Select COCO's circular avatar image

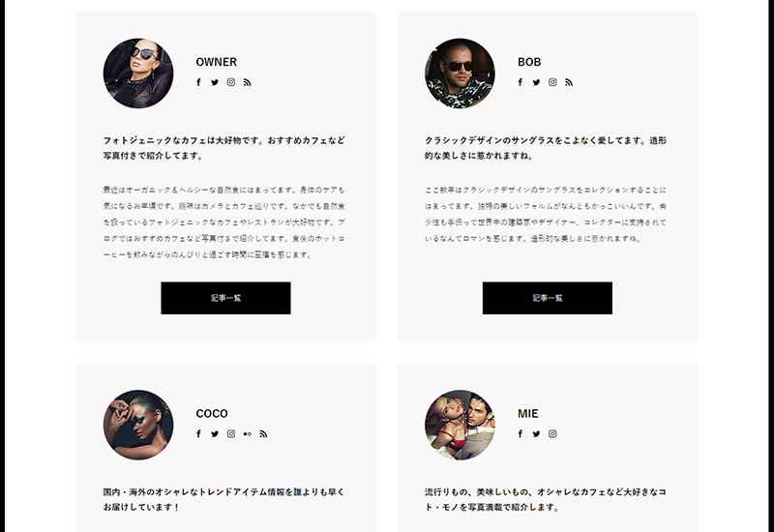click(x=138, y=425)
